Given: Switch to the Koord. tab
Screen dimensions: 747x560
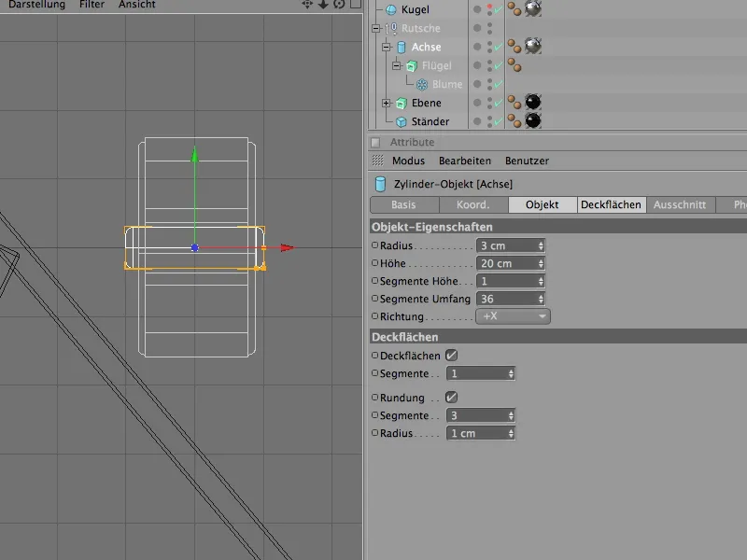Looking at the screenshot, I should [473, 205].
